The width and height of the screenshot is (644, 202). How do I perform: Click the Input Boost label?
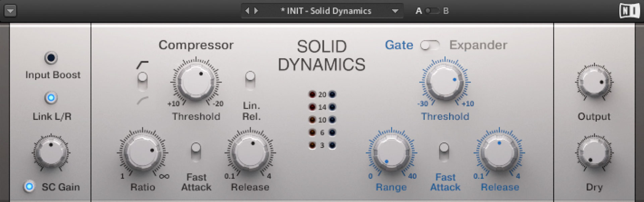coord(53,75)
